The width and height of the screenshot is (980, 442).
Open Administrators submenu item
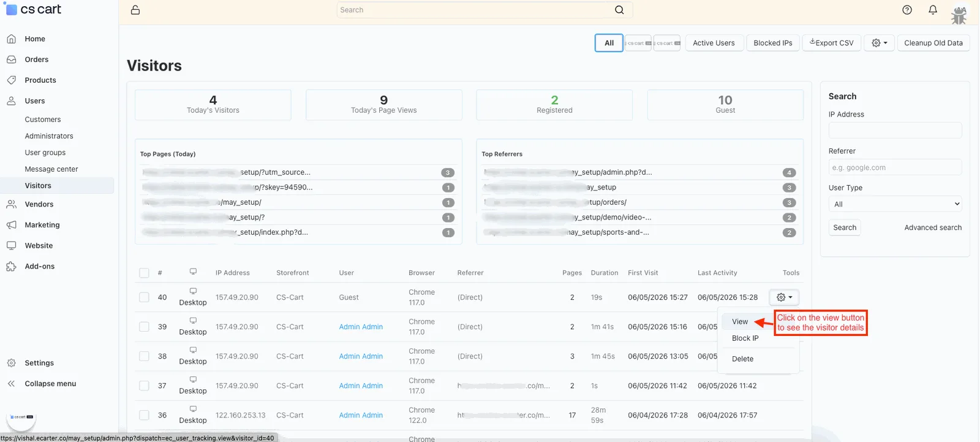(x=49, y=136)
